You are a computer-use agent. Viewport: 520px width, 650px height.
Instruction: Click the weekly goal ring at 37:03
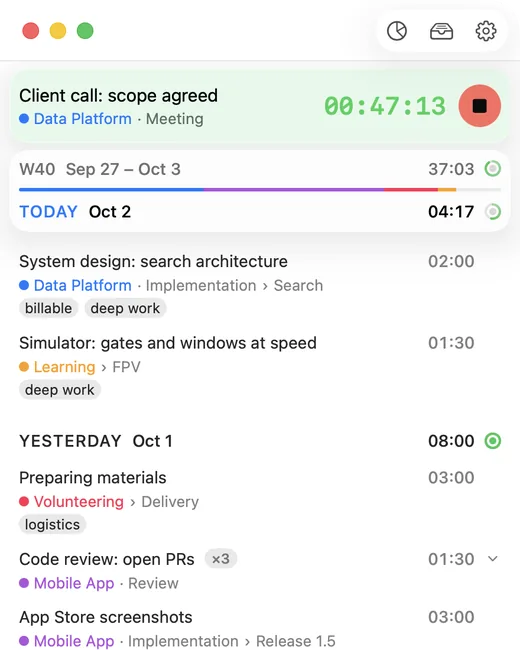click(493, 169)
